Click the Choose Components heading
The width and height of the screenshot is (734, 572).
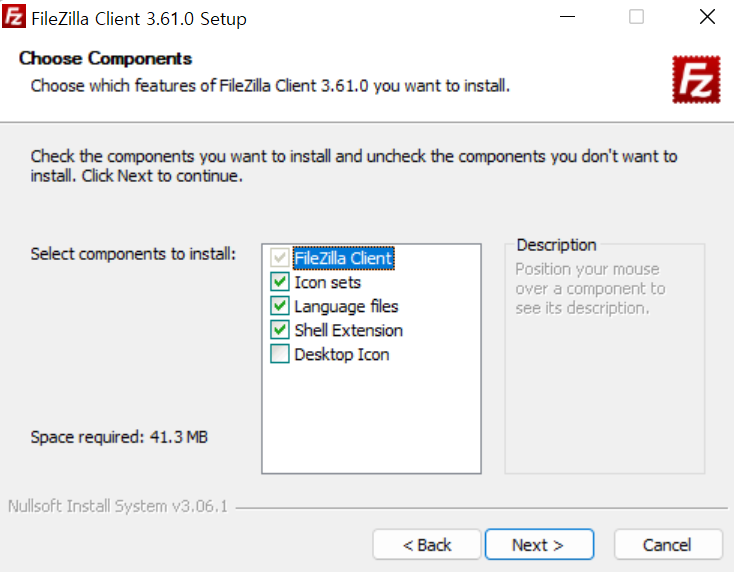pos(105,59)
